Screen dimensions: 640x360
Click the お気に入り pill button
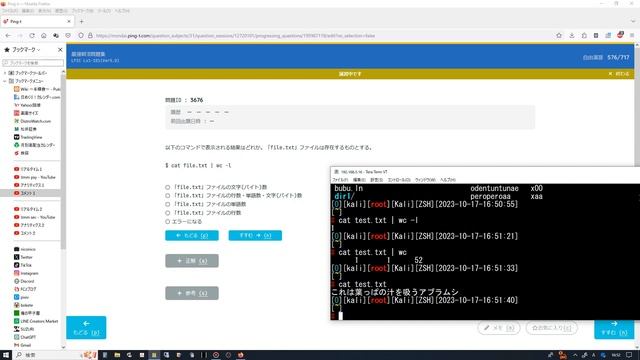point(551,328)
